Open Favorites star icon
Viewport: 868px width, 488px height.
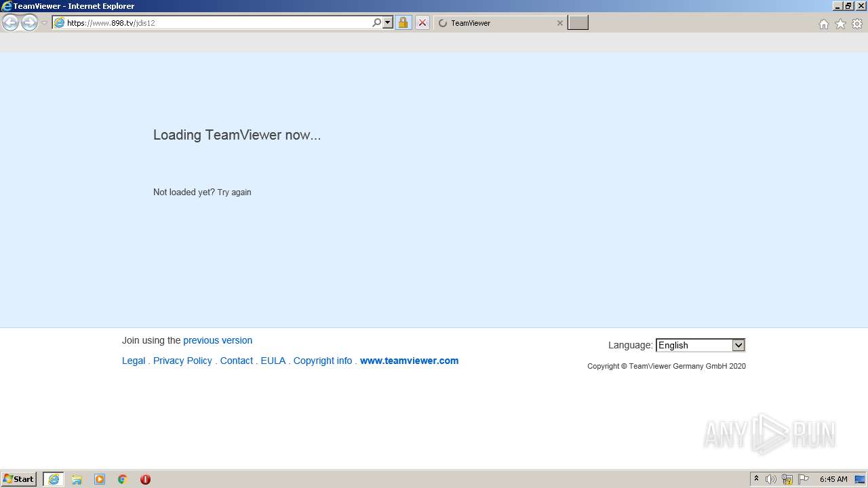pyautogui.click(x=840, y=24)
